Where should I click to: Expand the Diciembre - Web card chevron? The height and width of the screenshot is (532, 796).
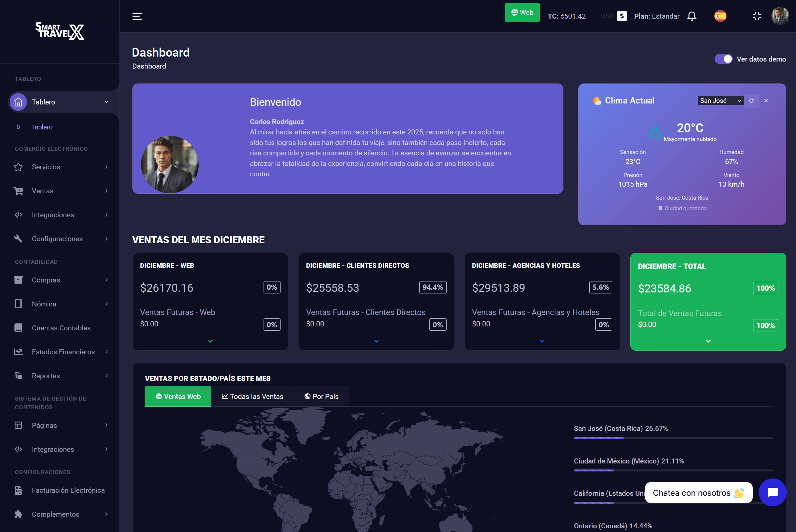point(210,341)
